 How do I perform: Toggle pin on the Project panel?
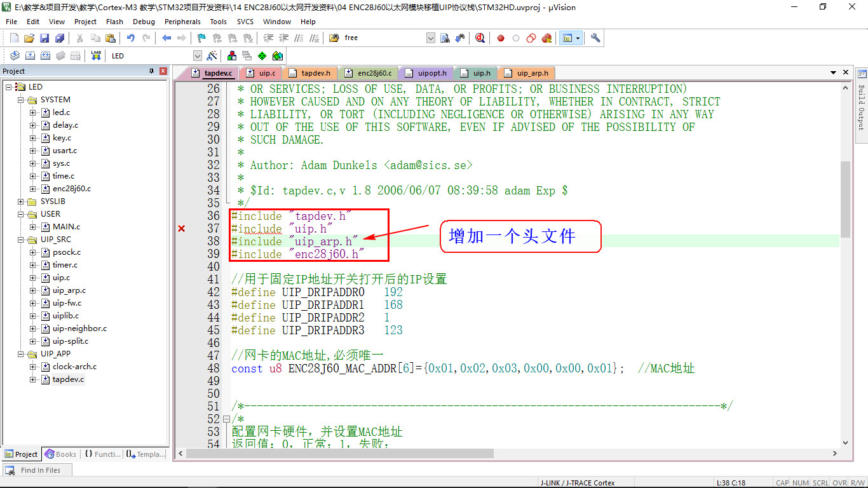coord(151,71)
